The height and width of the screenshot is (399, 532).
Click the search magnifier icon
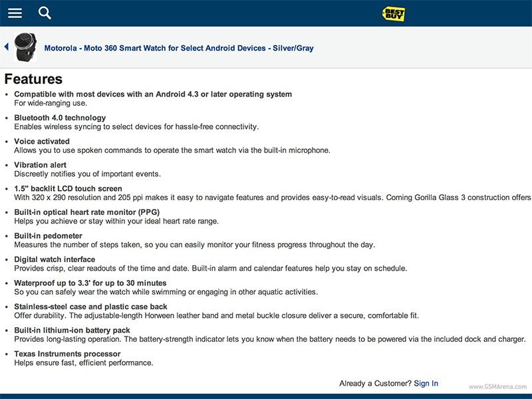click(45, 13)
